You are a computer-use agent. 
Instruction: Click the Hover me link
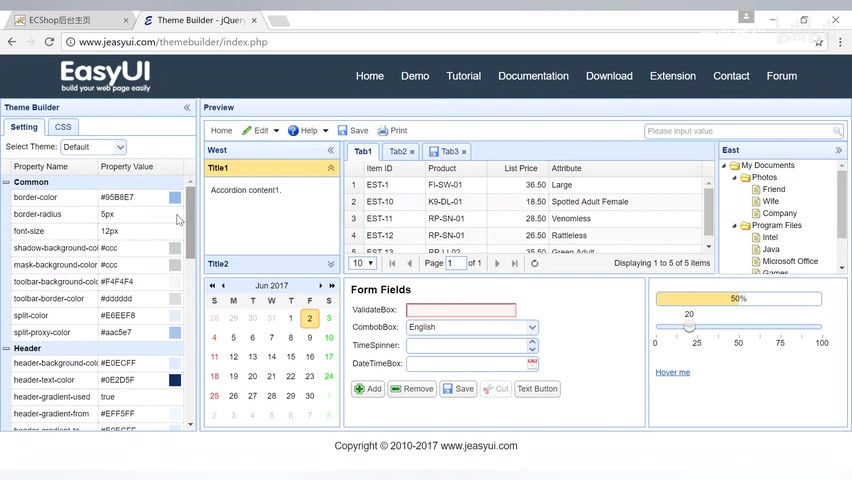(673, 372)
